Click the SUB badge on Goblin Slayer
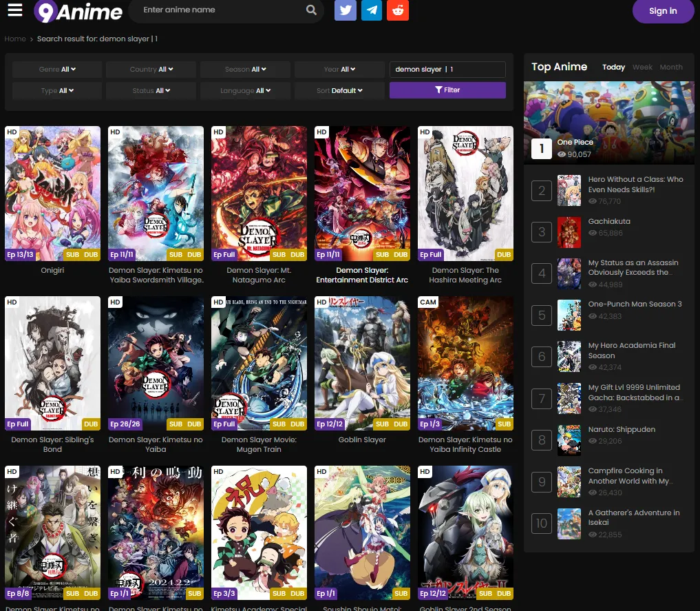The width and height of the screenshot is (700, 611). [382, 424]
